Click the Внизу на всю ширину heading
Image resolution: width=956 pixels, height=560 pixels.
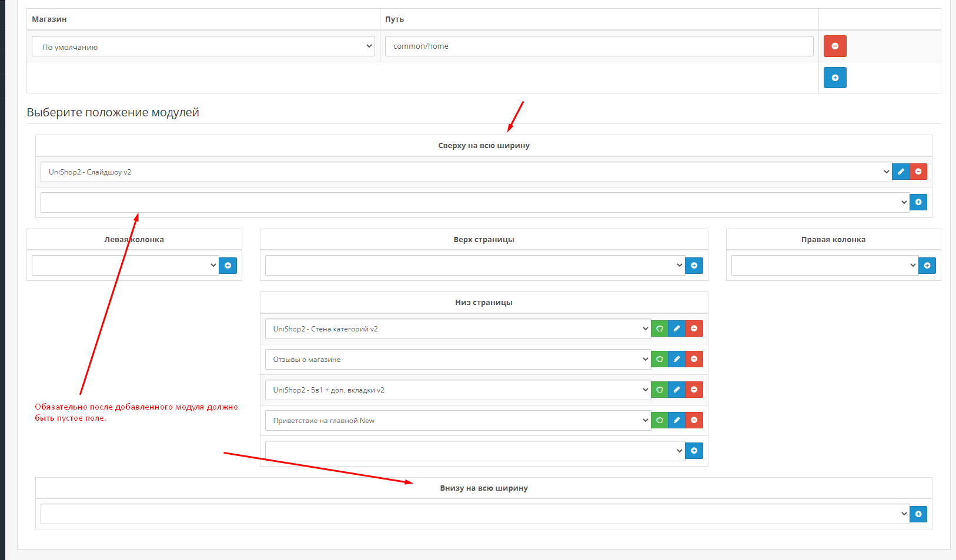click(484, 488)
